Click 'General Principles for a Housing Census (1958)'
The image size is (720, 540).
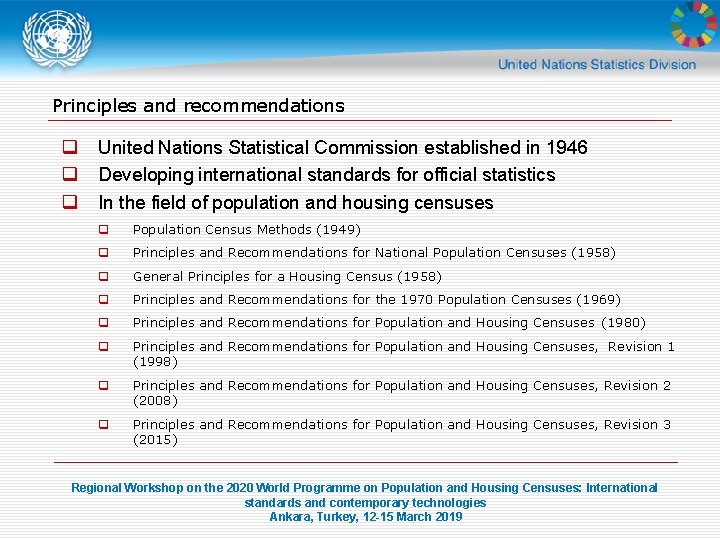(287, 277)
